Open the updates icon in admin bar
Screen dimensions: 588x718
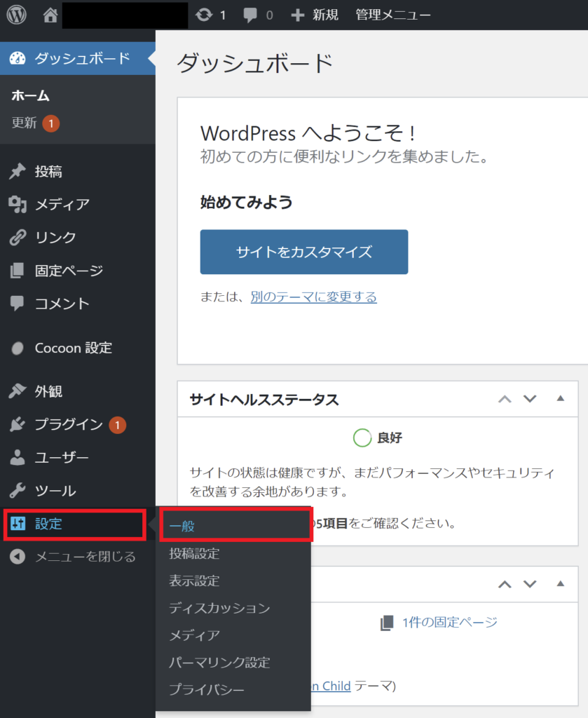pyautogui.click(x=204, y=15)
